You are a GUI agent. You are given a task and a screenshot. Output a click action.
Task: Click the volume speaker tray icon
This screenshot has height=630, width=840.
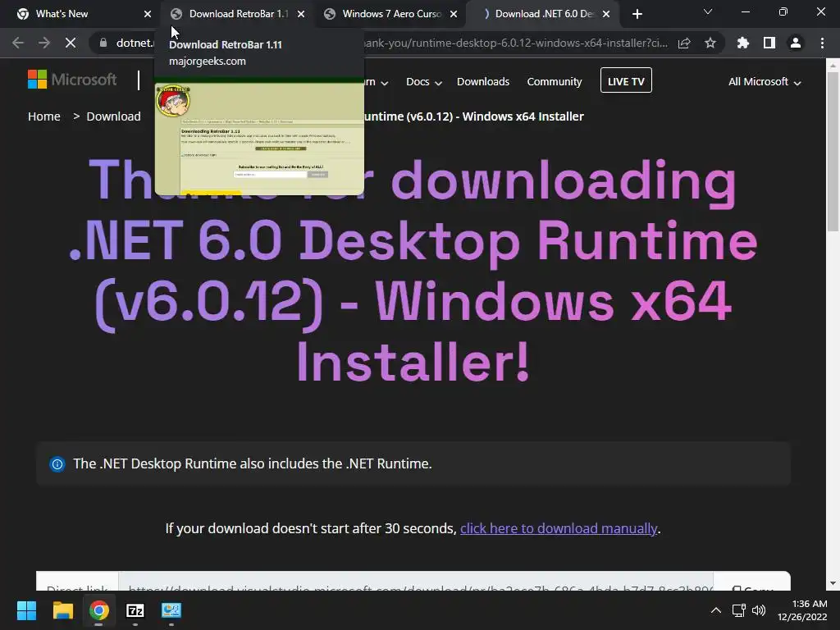point(758,610)
